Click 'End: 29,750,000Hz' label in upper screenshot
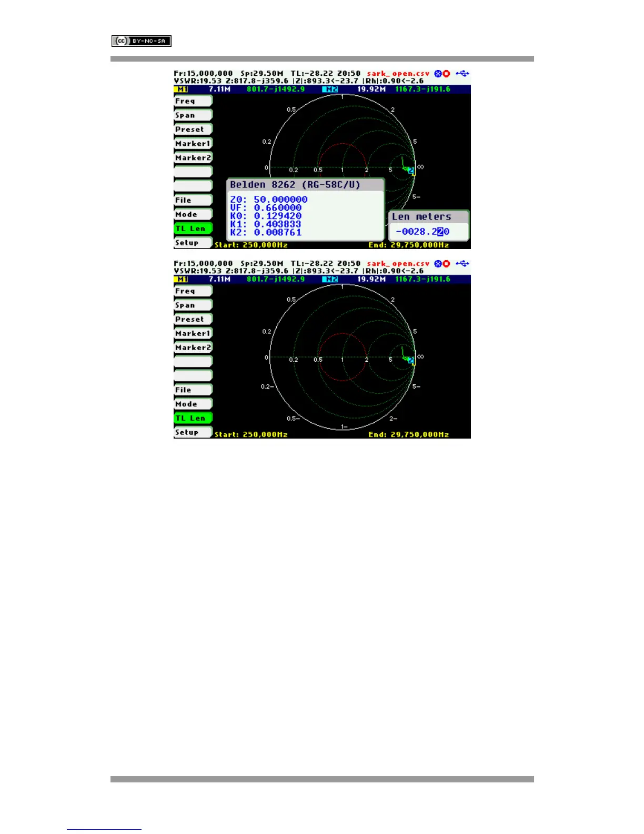 (x=408, y=245)
